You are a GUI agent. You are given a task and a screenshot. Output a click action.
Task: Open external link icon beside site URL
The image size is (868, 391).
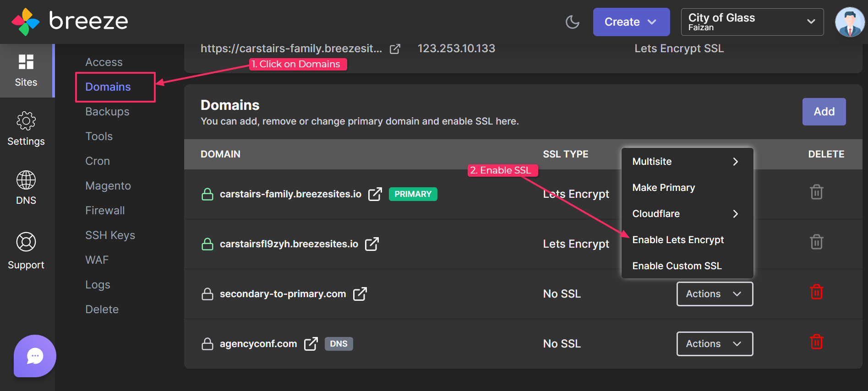[x=395, y=49]
